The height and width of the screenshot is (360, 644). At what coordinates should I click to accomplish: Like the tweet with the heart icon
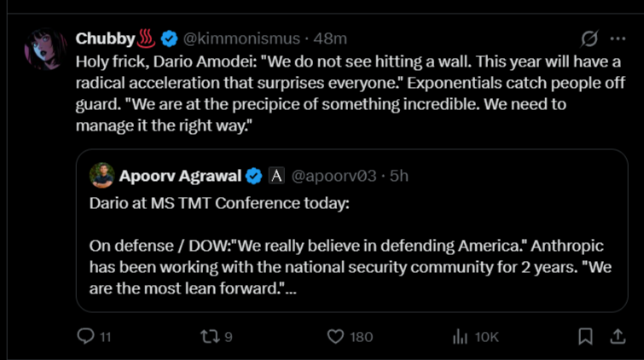pos(336,337)
